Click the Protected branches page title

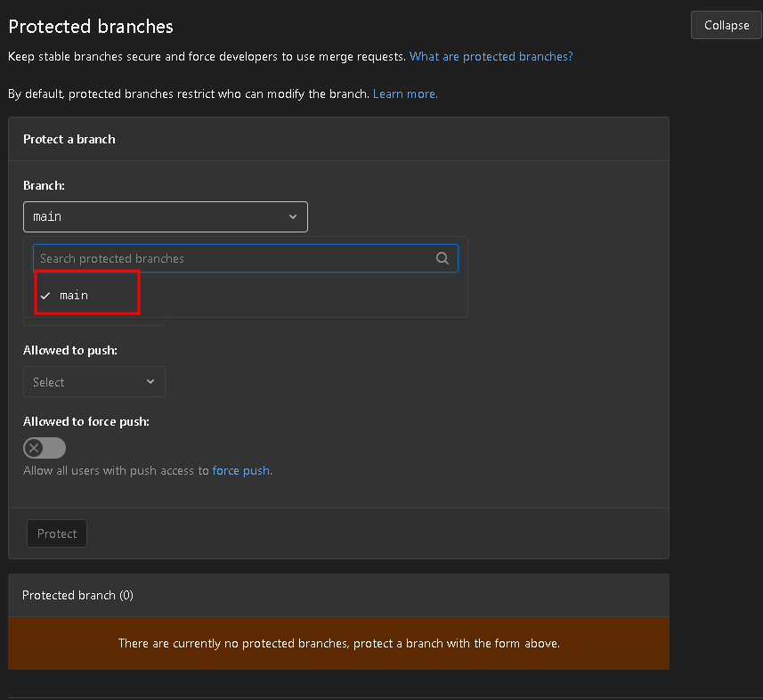(x=91, y=27)
